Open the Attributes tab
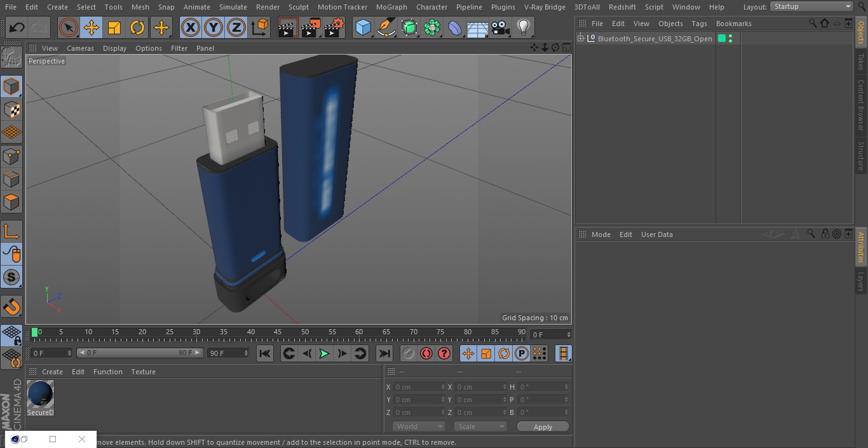868x448 pixels. point(861,247)
